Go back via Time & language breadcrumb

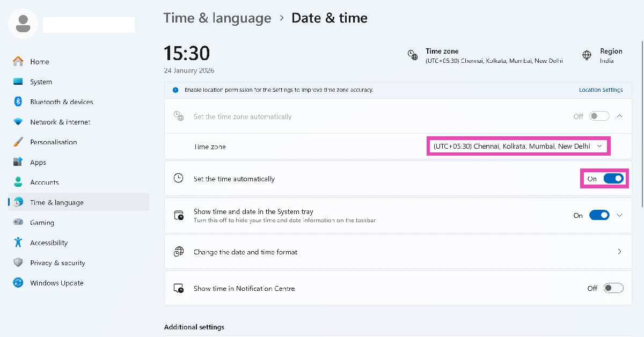click(217, 18)
